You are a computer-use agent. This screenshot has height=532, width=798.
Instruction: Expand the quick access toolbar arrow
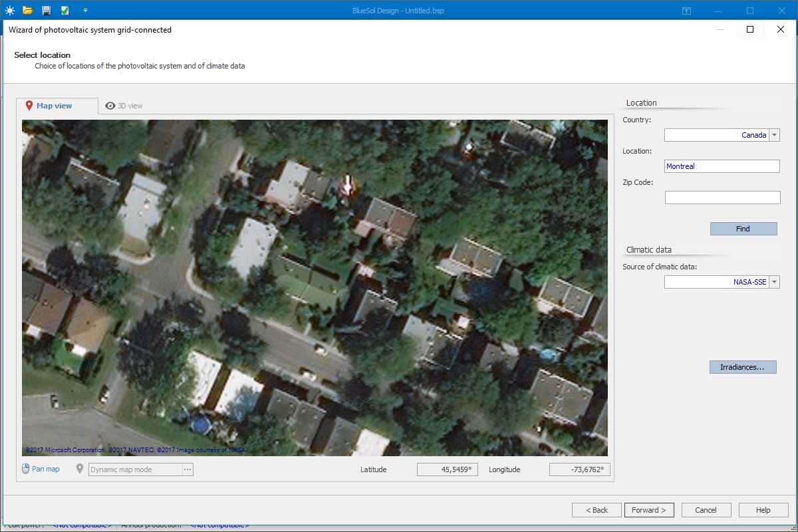(85, 11)
